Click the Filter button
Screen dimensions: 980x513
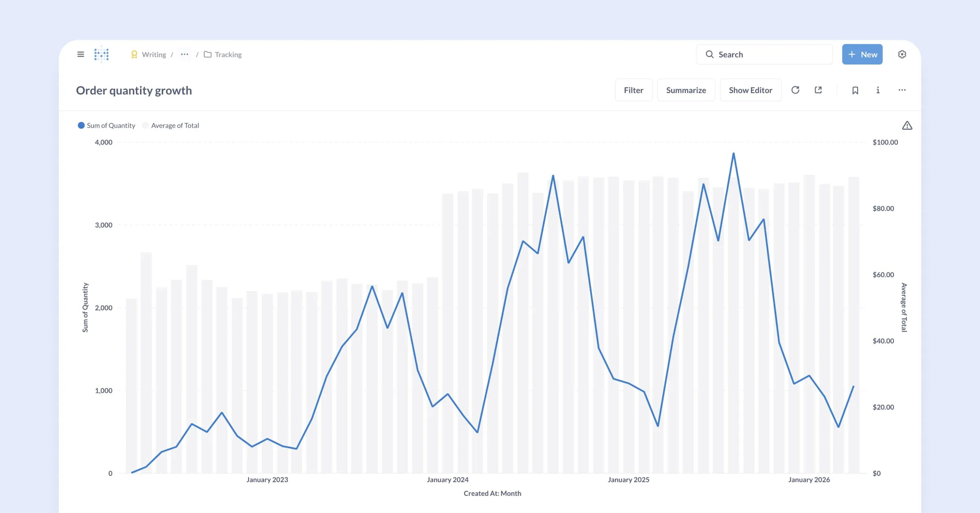point(633,90)
